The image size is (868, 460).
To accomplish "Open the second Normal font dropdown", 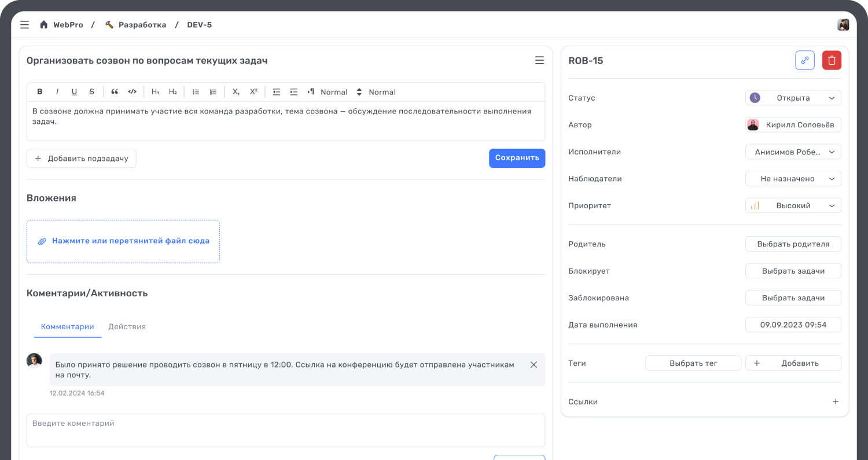I will tap(382, 92).
